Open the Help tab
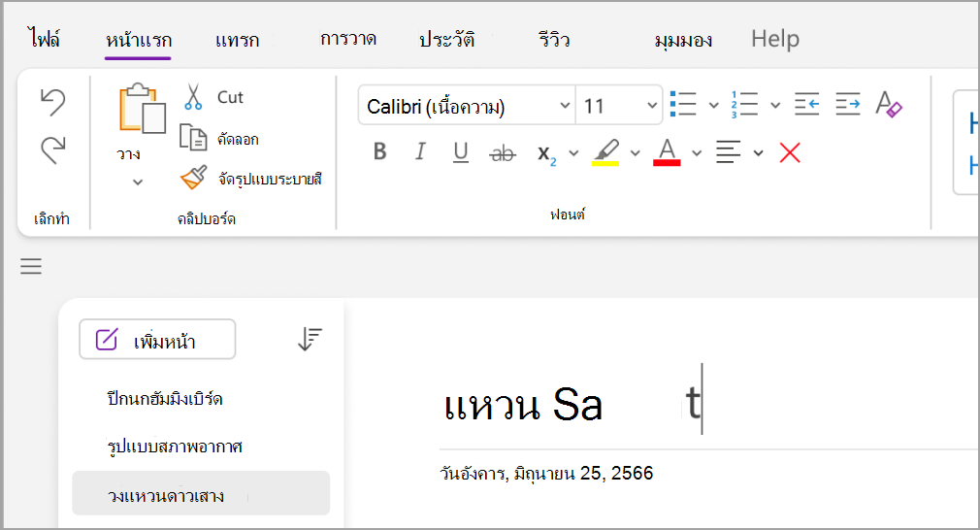The image size is (980, 530). (x=775, y=39)
